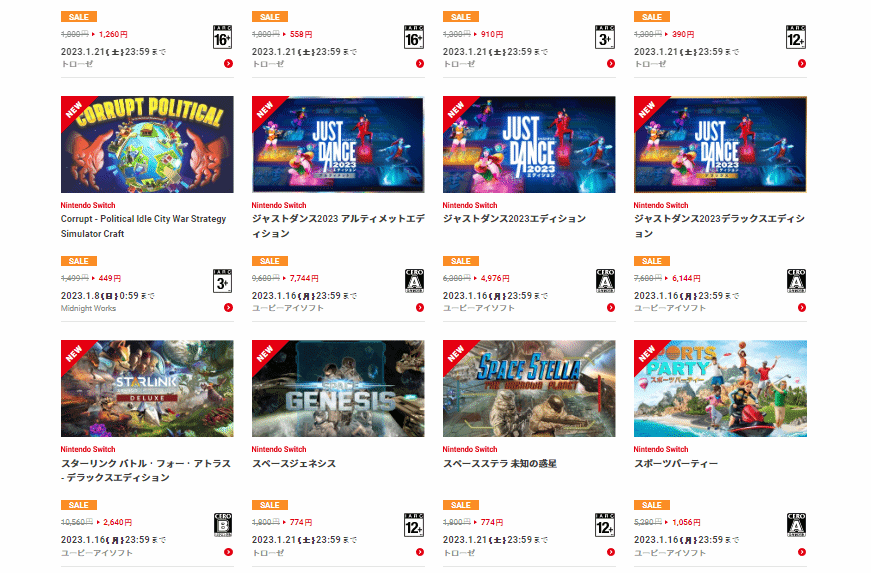Click the red arrow icon on the Space Stella card
The width and height of the screenshot is (871, 573).
click(610, 552)
